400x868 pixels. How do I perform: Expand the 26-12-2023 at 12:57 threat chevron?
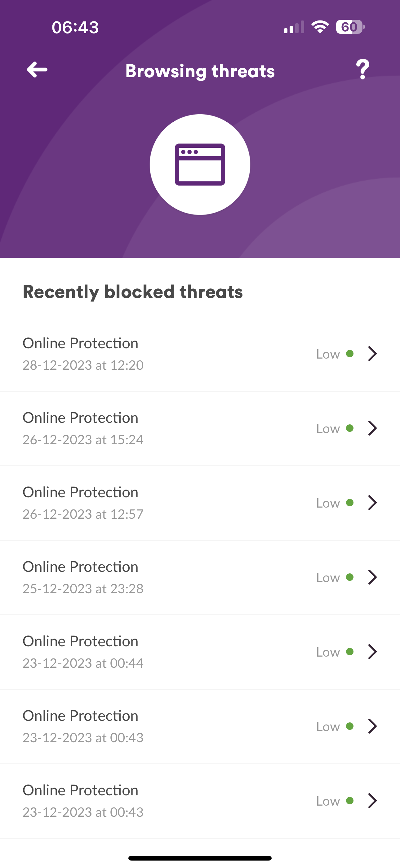372,503
